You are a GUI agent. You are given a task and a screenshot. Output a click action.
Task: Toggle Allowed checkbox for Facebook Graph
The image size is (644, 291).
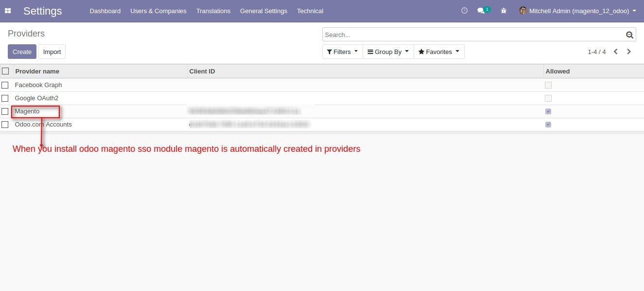[x=548, y=85]
